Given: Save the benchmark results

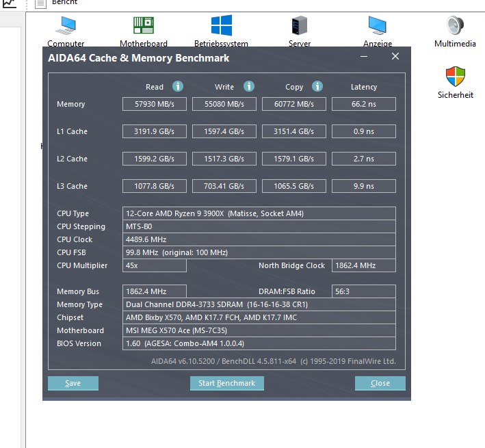Looking at the screenshot, I should [73, 384].
